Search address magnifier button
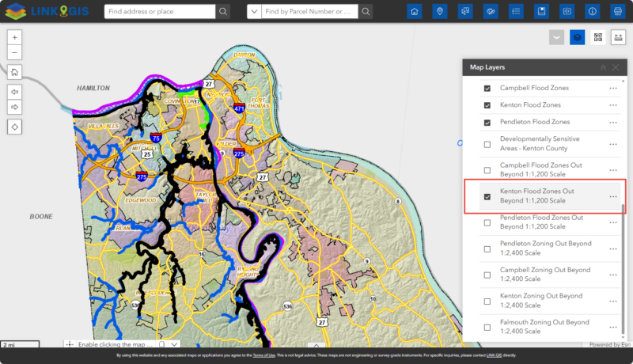Screen dimensions: 633x364 point(223,11)
